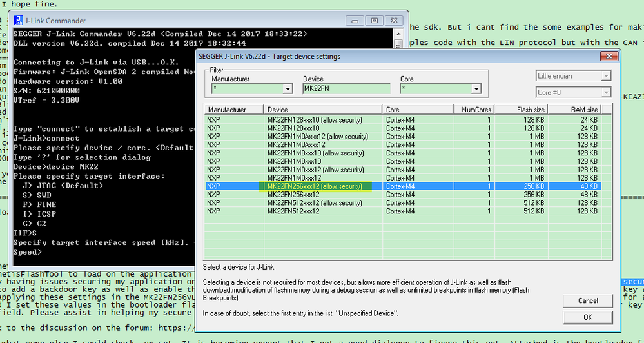
Task: Click the OK button
Action: pos(588,317)
